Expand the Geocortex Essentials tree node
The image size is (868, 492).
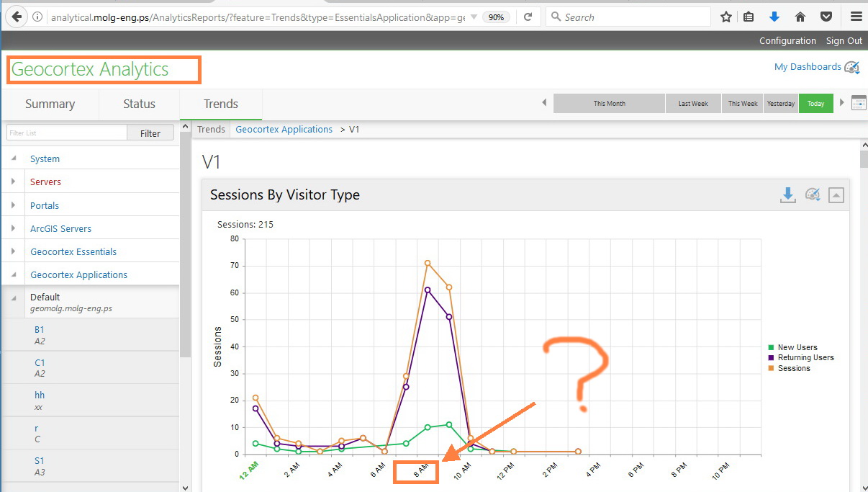14,251
